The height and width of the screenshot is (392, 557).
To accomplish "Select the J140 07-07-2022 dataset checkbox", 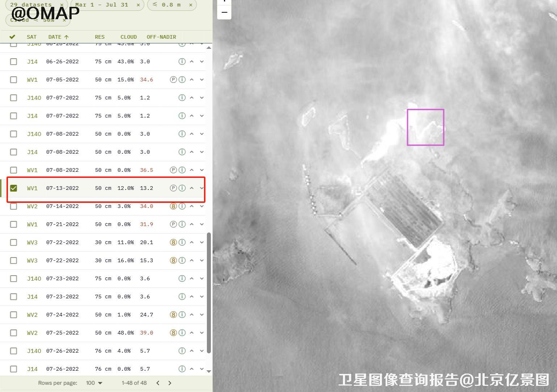I will coord(13,98).
